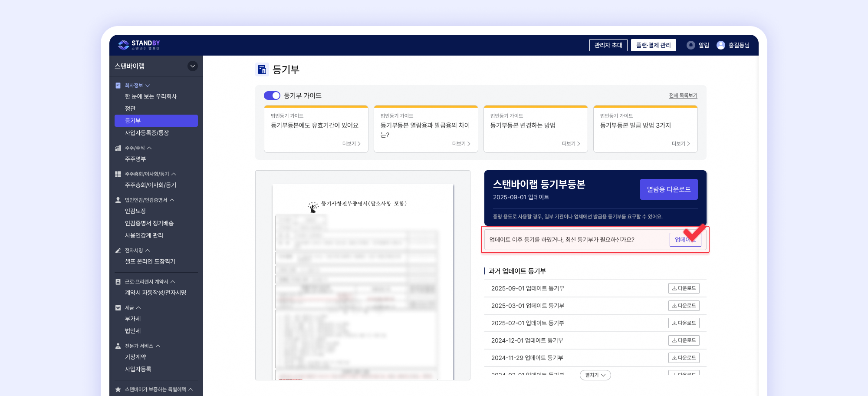This screenshot has width=868, height=396.
Task: Collapse the 근로·프리랜서 계약서 section
Action: [x=173, y=282]
